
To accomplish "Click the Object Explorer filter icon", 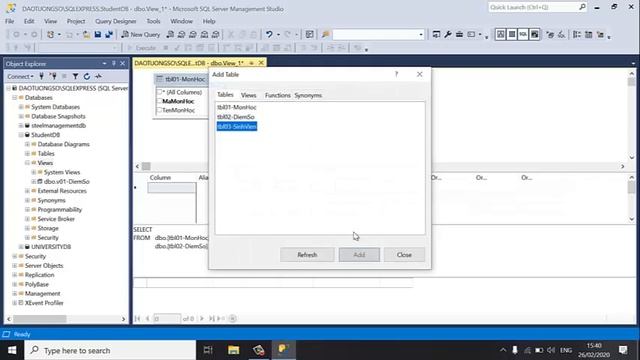I will tap(76, 76).
